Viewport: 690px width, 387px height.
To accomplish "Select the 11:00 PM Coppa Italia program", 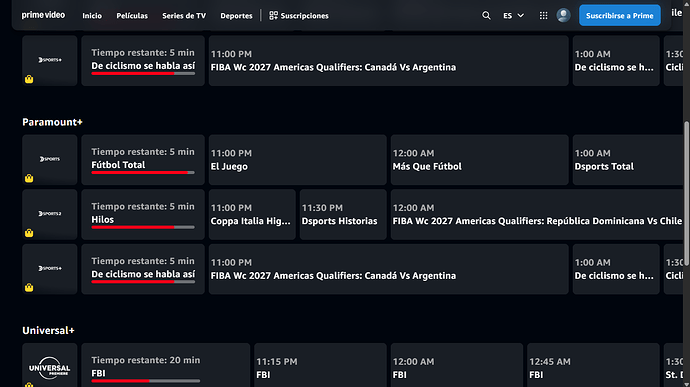I will [252, 214].
